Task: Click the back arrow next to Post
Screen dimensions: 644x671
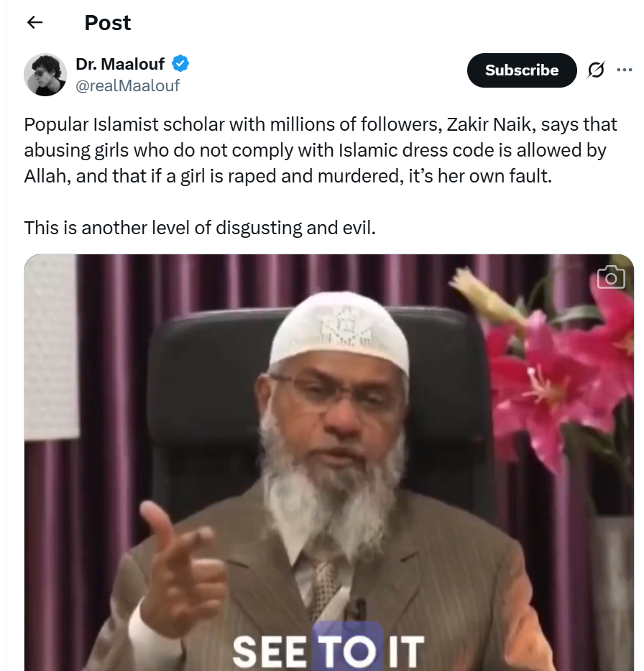Action: [34, 23]
